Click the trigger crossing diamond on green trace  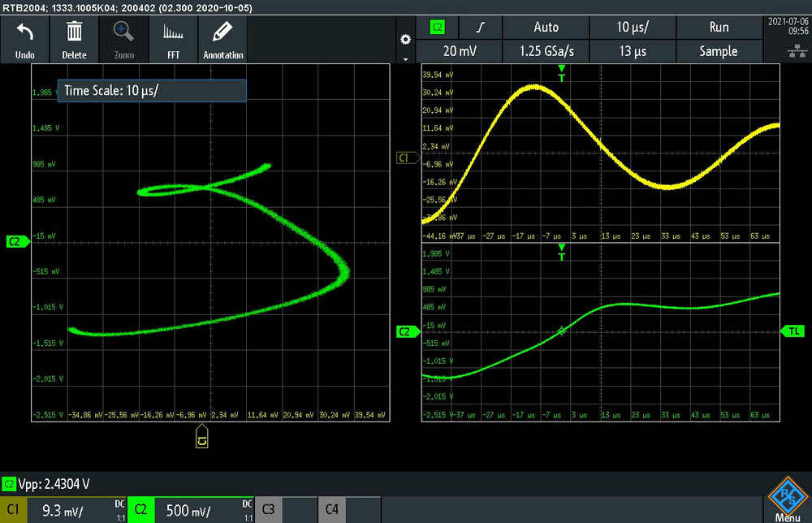pos(562,331)
